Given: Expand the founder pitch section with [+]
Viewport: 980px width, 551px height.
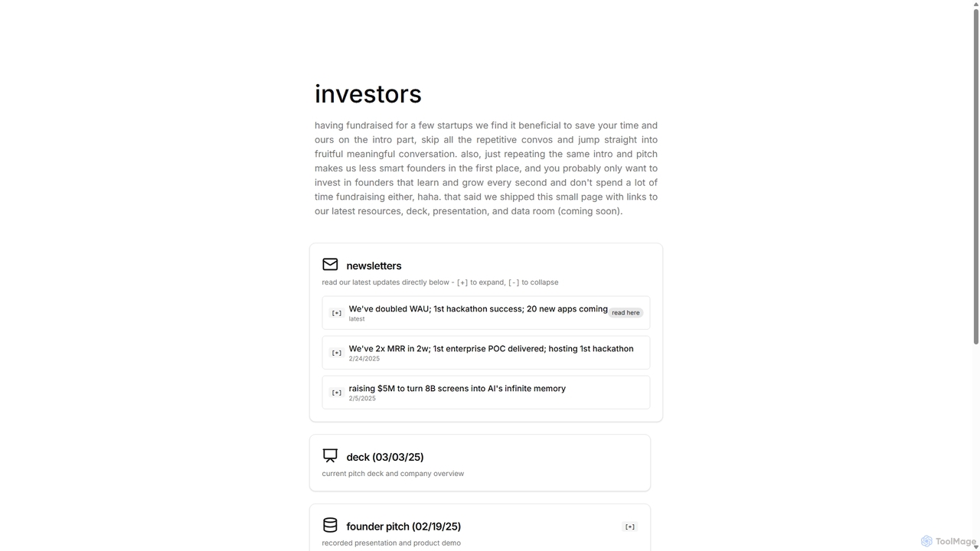Looking at the screenshot, I should 630,527.
